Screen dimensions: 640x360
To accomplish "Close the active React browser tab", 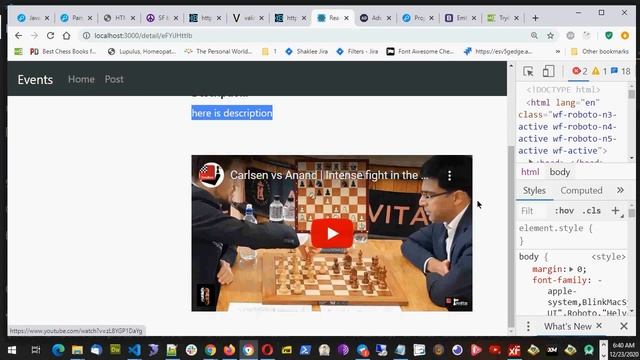I will 347,18.
